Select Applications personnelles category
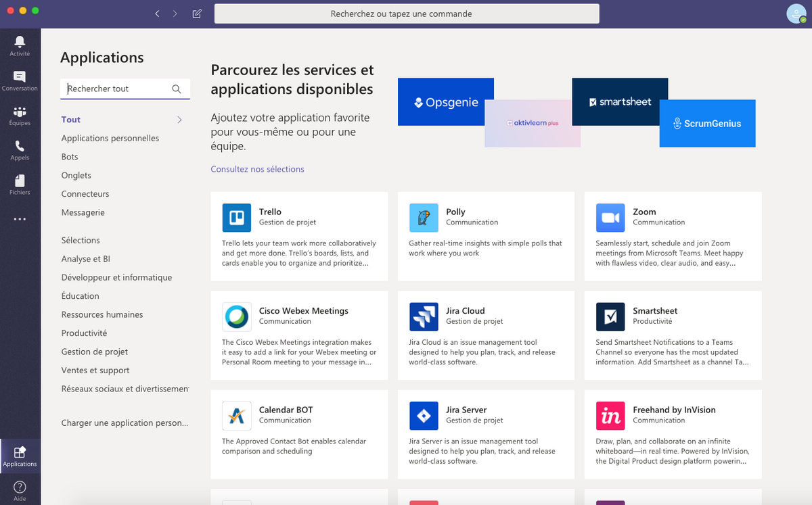 (x=110, y=138)
